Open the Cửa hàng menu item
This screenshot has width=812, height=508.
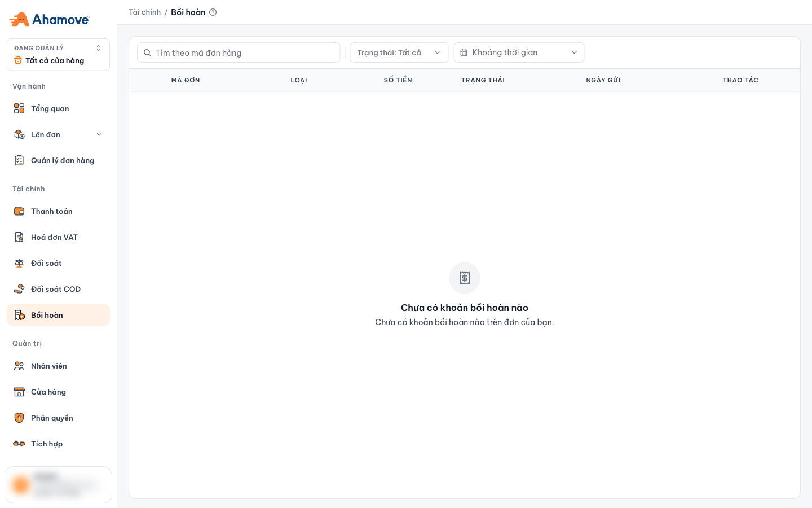click(x=58, y=392)
